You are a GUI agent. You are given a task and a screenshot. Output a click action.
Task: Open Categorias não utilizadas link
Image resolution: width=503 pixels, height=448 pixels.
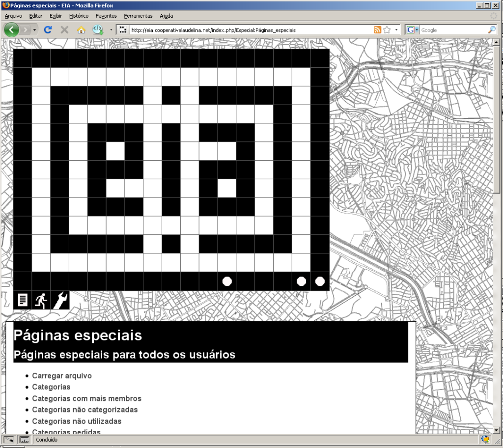tap(77, 421)
